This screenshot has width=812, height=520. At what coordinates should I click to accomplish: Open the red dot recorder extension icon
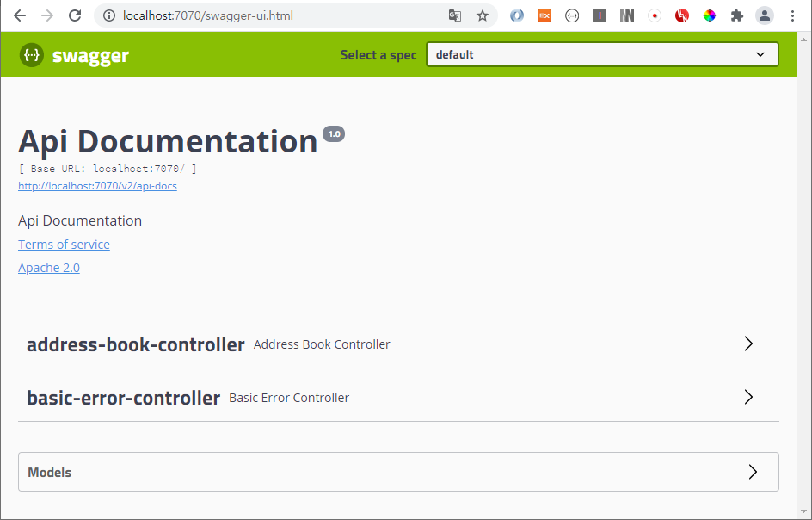[x=655, y=15]
